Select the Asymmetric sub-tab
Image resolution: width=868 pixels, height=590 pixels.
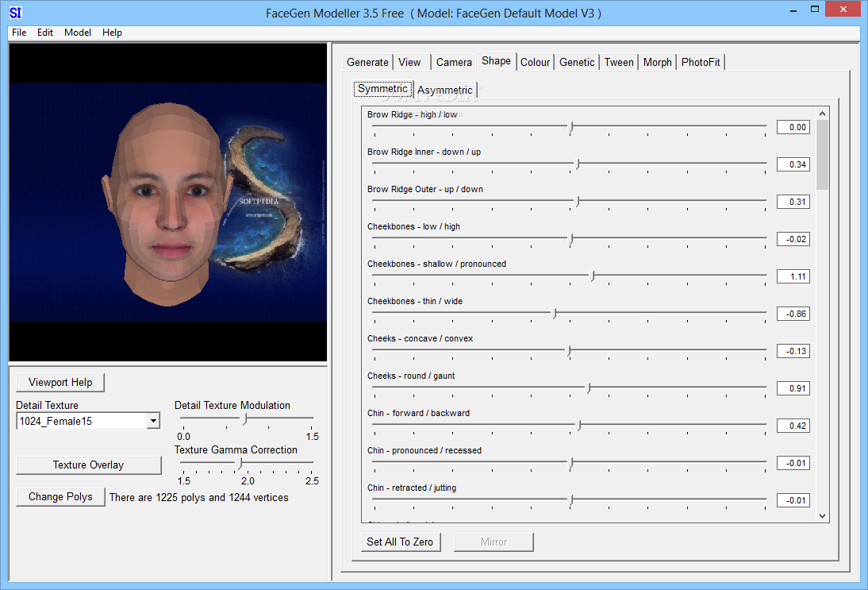tap(444, 90)
